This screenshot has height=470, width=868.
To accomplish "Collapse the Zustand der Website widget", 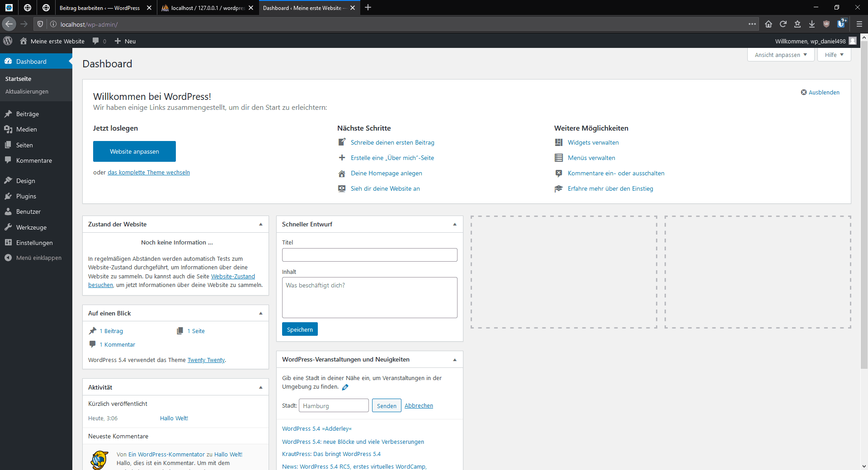I will [260, 224].
